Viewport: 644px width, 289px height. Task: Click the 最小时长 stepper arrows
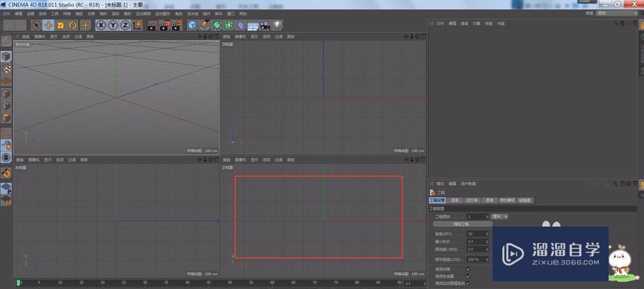487,241
